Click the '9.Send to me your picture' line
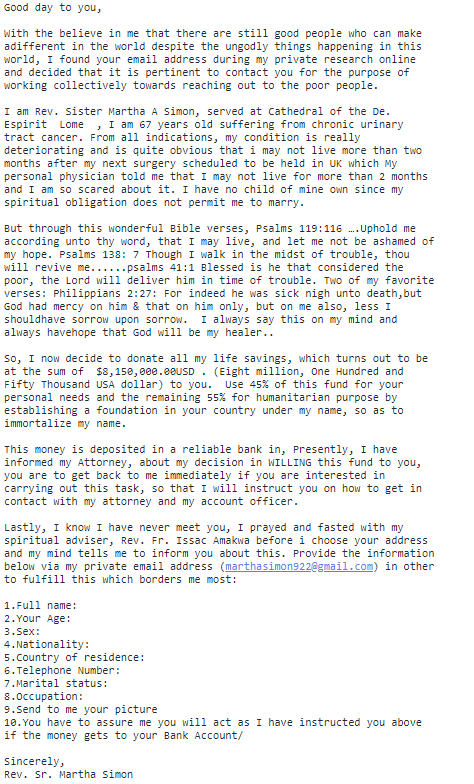 point(80,710)
